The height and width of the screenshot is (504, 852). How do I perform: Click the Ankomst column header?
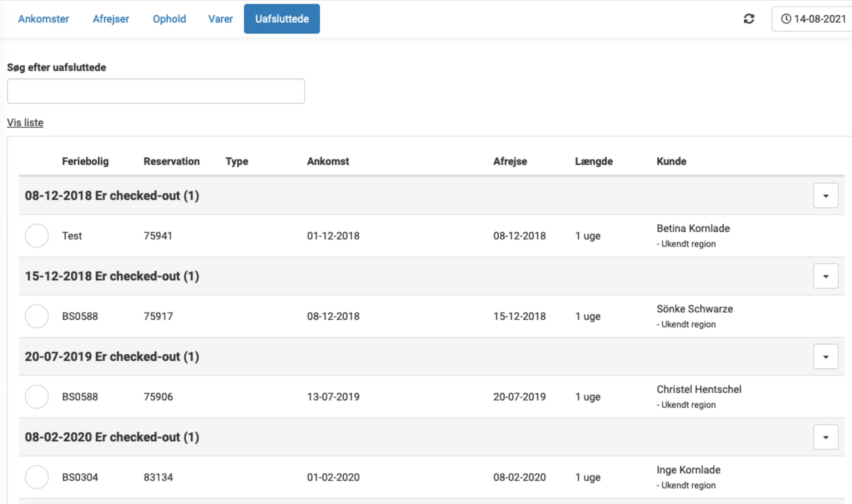tap(328, 161)
